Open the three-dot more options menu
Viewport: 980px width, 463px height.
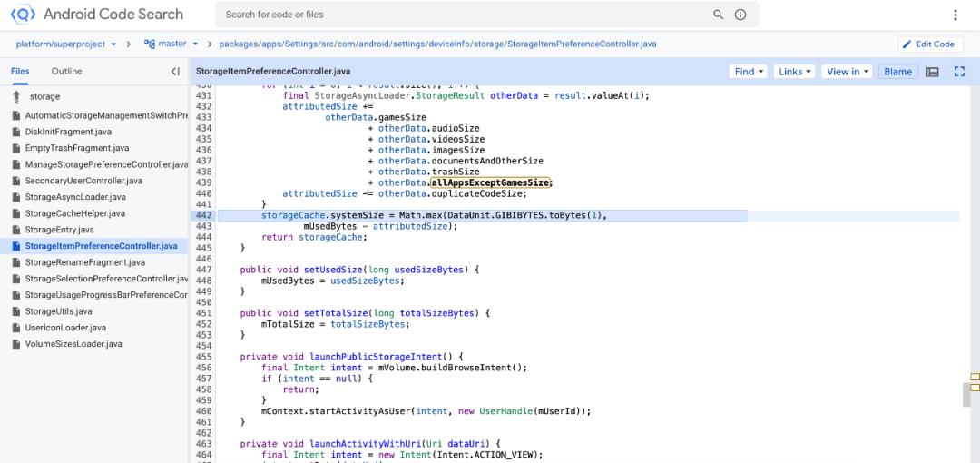click(x=955, y=15)
